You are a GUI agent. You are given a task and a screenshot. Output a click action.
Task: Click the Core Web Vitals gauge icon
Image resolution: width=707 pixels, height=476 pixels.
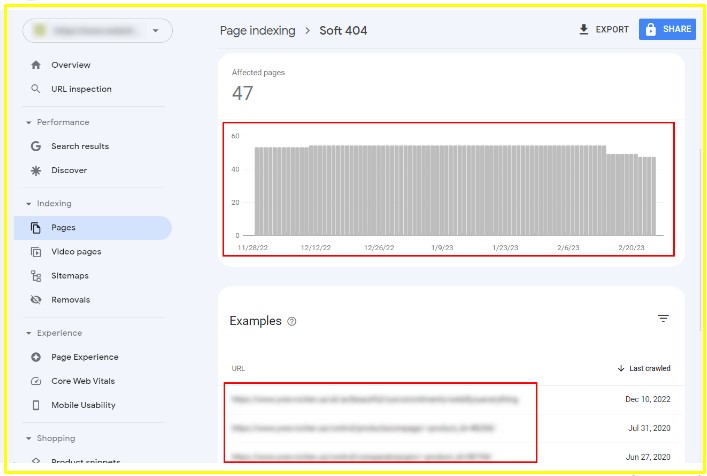36,381
